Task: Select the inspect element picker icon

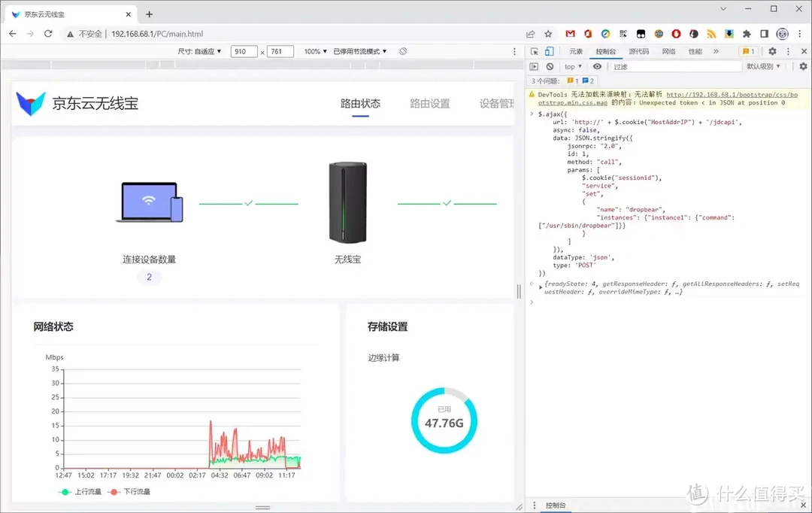Action: (534, 52)
